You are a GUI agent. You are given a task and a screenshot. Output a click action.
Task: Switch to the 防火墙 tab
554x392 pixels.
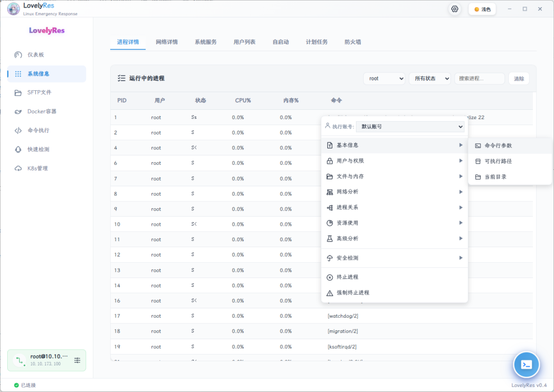pyautogui.click(x=352, y=42)
